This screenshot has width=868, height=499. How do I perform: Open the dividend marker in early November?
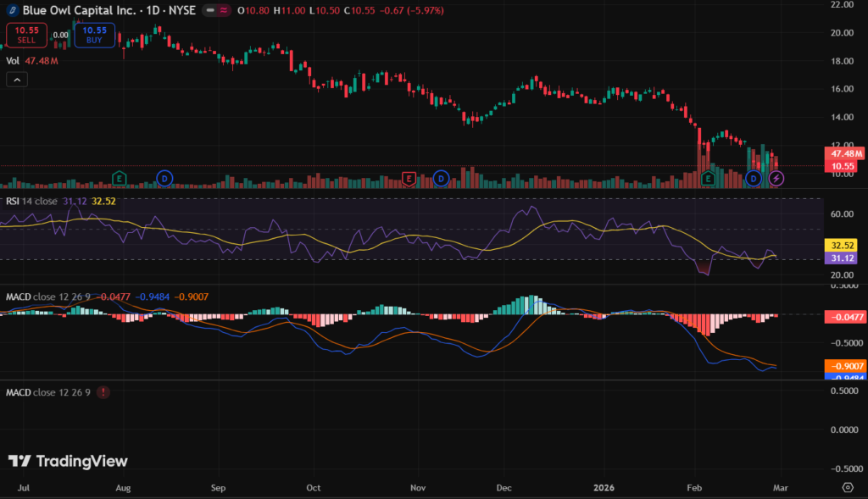pyautogui.click(x=441, y=178)
